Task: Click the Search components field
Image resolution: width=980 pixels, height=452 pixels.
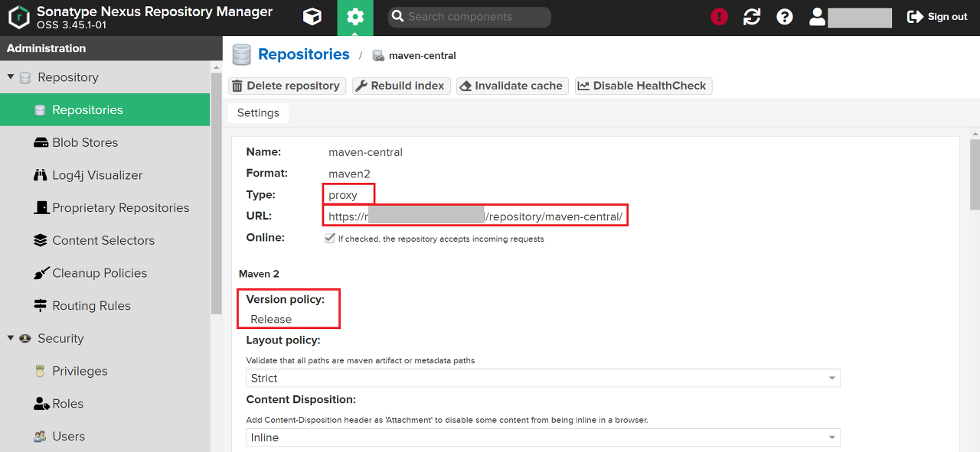Action: click(469, 17)
